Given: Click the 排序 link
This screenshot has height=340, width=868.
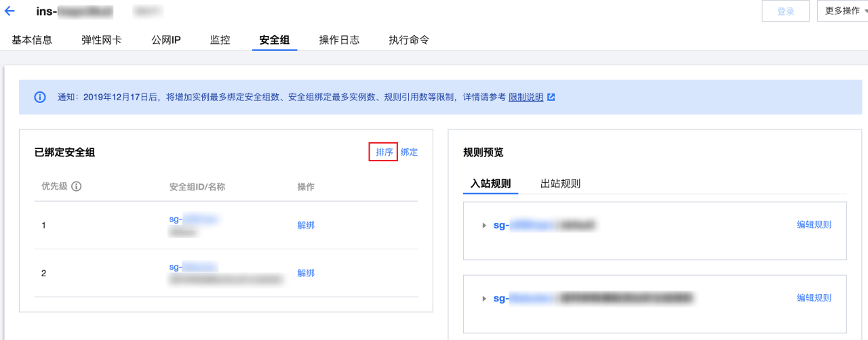Looking at the screenshot, I should coord(384,152).
